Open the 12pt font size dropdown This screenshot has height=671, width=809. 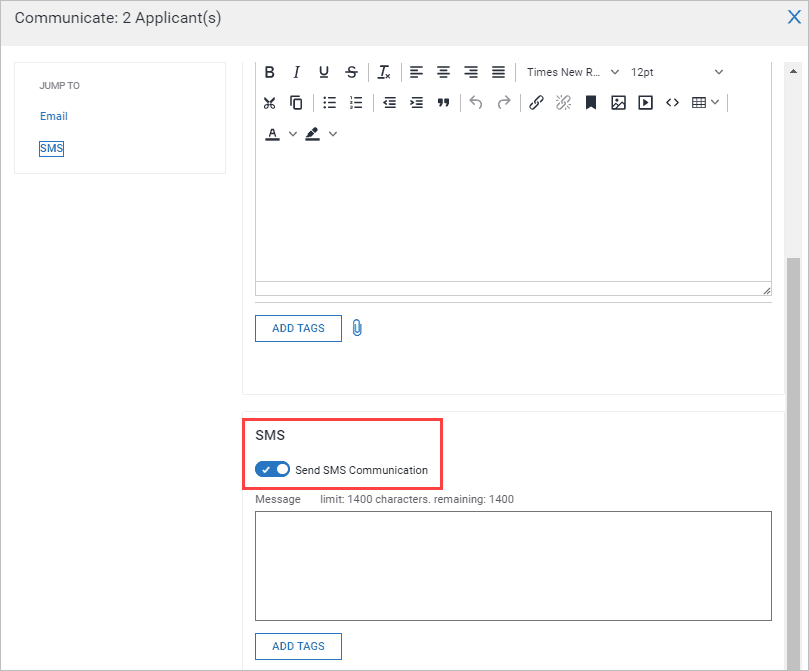click(677, 72)
